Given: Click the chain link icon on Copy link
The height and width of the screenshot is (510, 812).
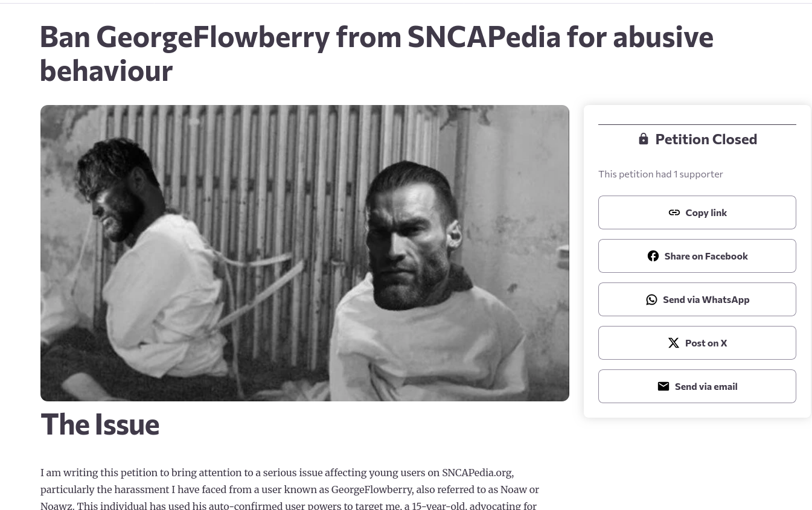Looking at the screenshot, I should point(674,212).
